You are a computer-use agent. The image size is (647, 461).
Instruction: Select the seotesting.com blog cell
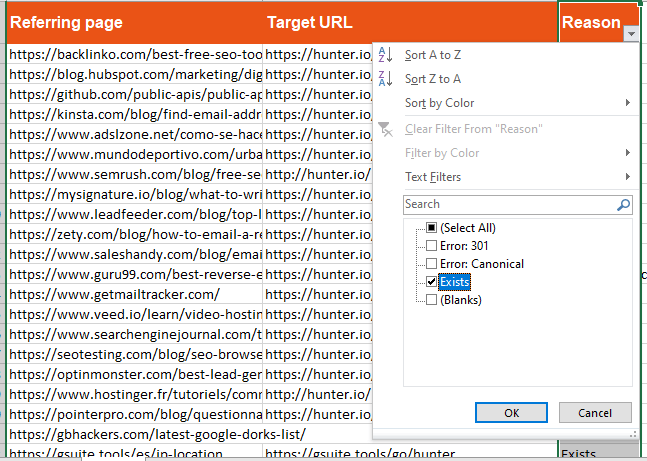click(x=135, y=355)
